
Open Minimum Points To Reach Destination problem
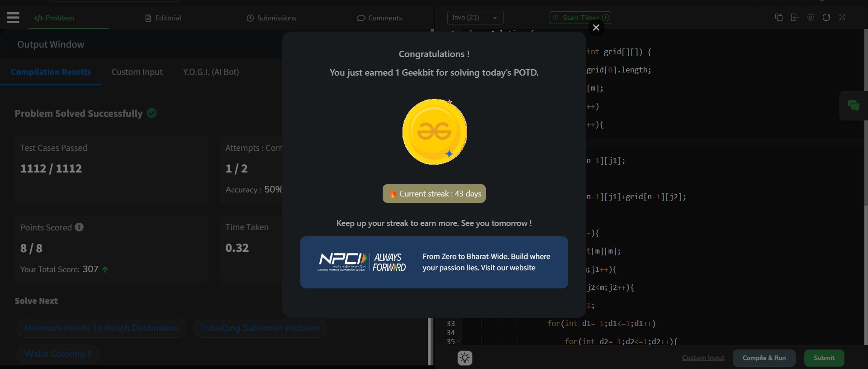coord(102,328)
